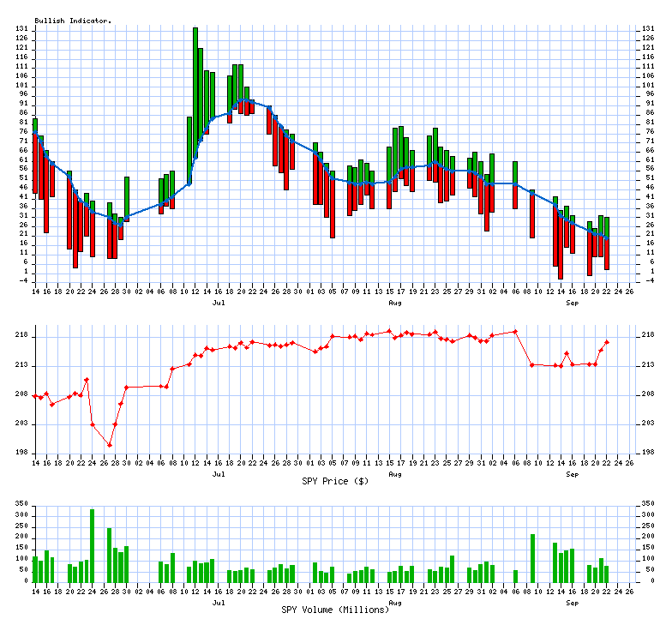Click the 218 label on the right price axis
Screen dimensions: 672x625
coord(649,337)
